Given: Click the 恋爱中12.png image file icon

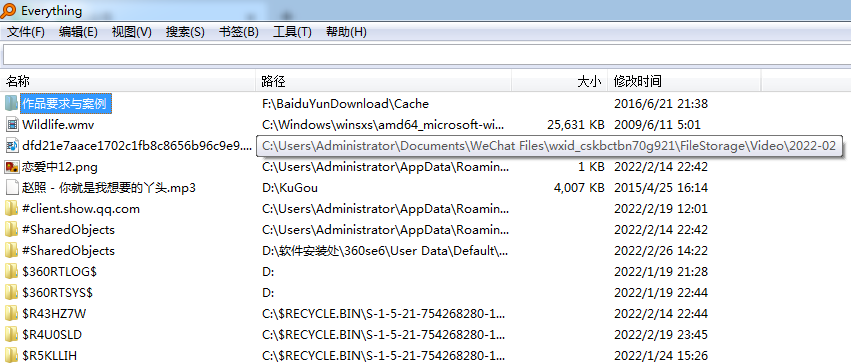Looking at the screenshot, I should click(x=12, y=167).
